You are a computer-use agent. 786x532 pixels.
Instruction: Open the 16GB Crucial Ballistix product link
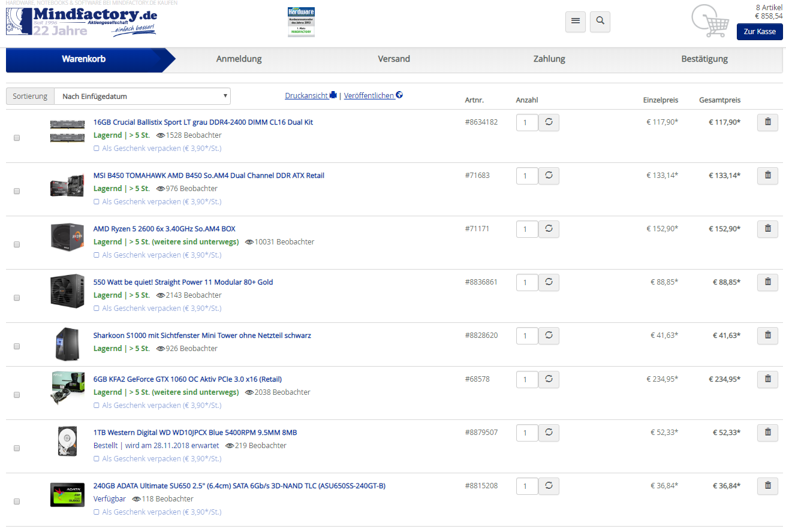coord(203,122)
